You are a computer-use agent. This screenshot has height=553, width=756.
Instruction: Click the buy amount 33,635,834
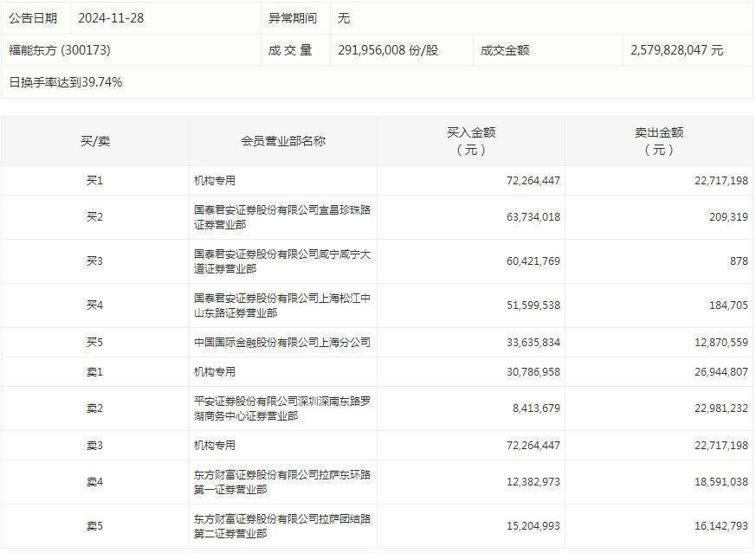point(533,343)
